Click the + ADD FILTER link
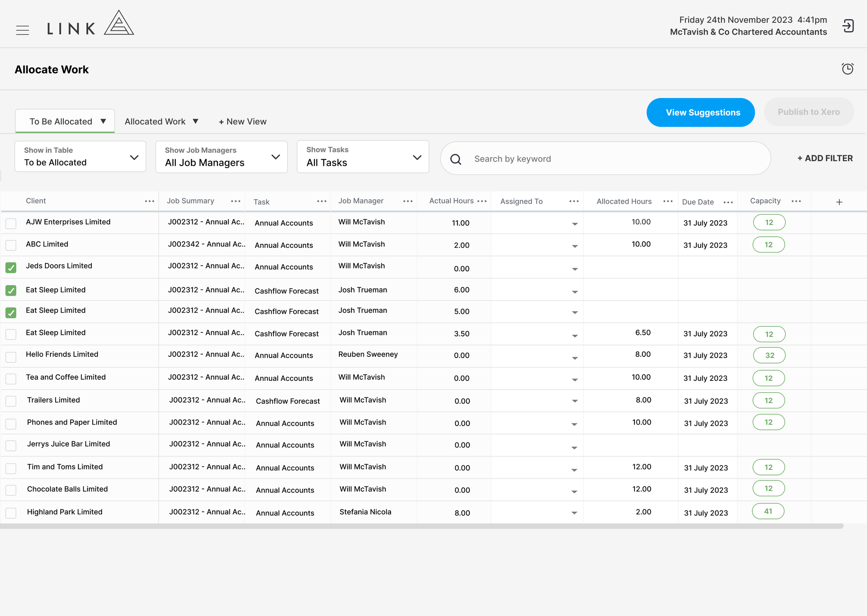Screen dimensions: 867x616 (825, 158)
